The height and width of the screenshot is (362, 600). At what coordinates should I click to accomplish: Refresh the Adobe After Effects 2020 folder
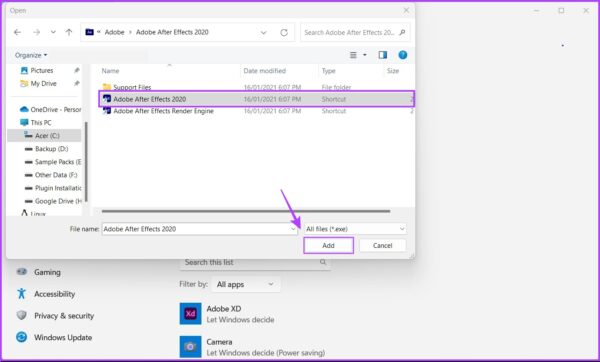pos(284,33)
